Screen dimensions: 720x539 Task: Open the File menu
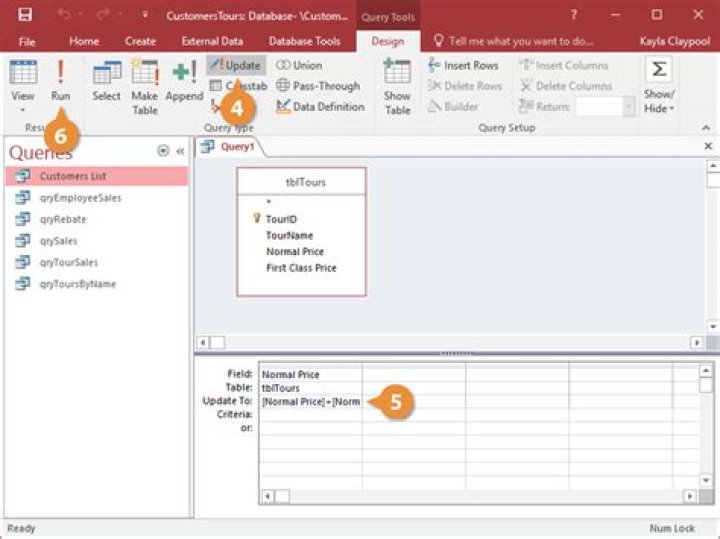(x=27, y=41)
